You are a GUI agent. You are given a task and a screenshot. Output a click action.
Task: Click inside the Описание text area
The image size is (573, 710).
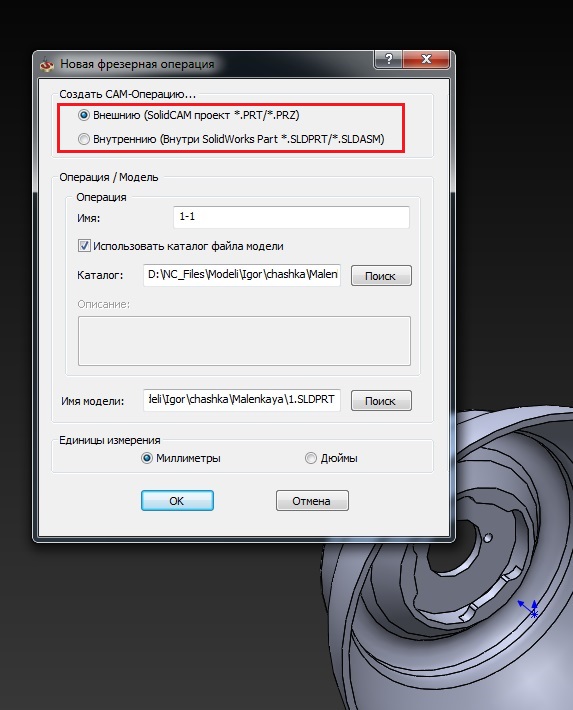pyautogui.click(x=244, y=341)
